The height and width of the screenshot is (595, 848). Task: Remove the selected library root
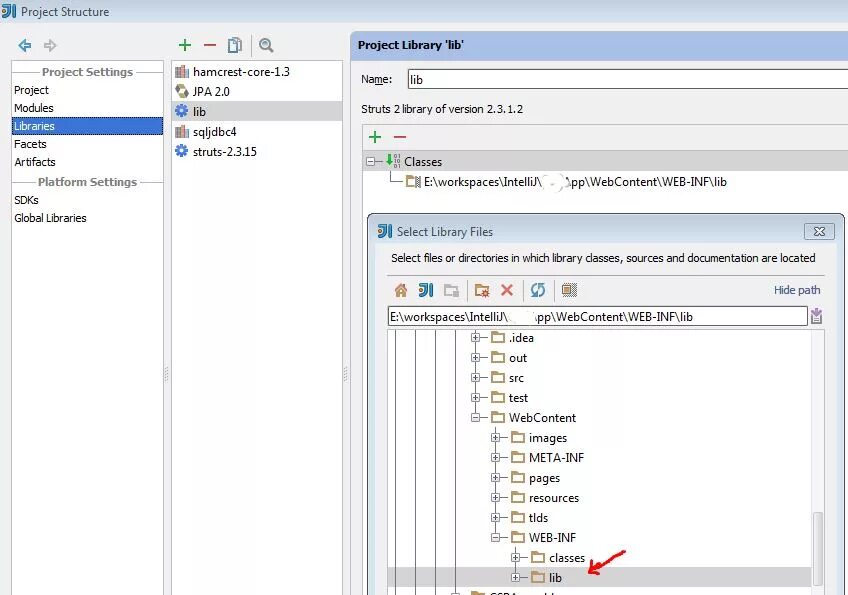[400, 137]
